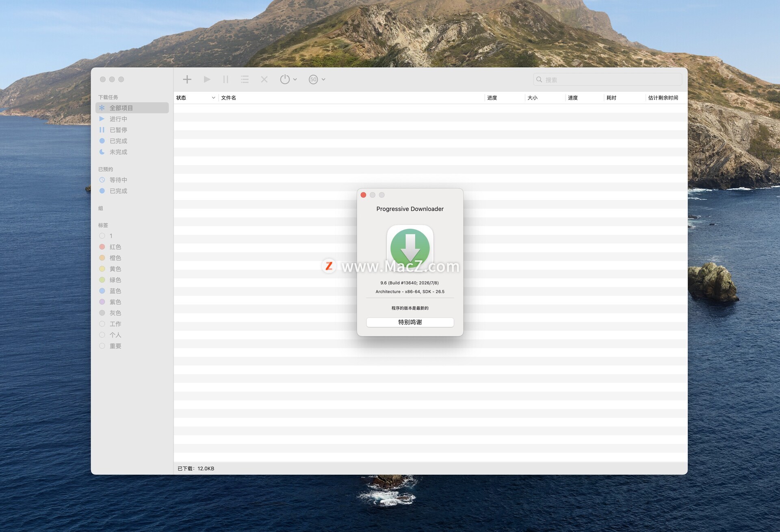Click the purple color dot beside 紫色
Viewport: 780px width, 532px height.
102,302
